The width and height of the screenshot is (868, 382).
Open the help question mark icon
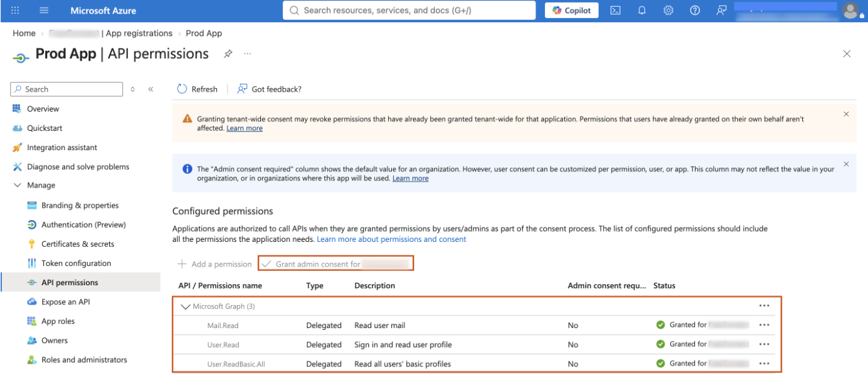click(x=695, y=11)
